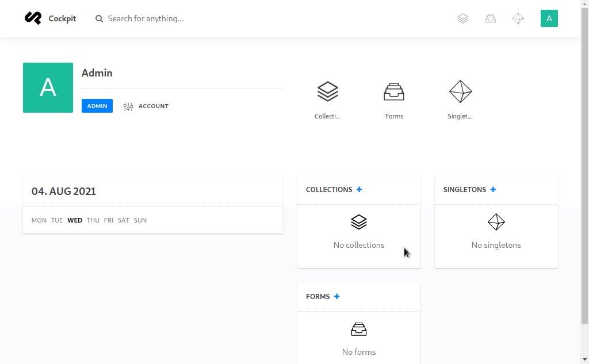Click the Cockpit logo icon

pyautogui.click(x=33, y=18)
